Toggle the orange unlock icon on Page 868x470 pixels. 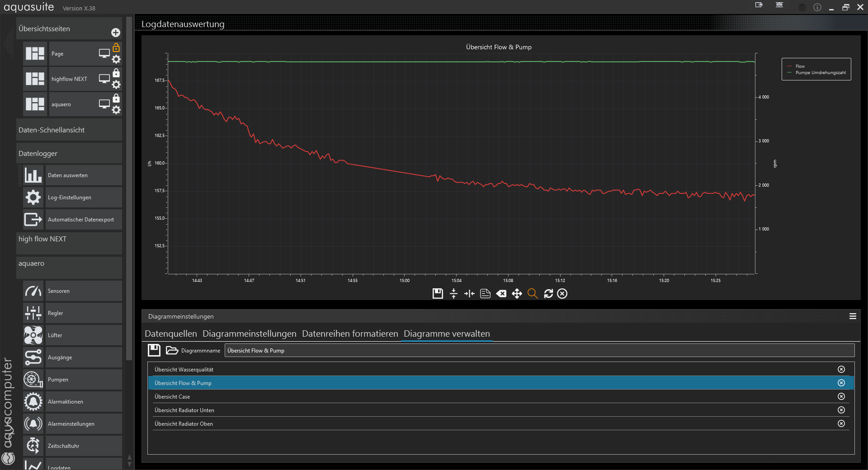pyautogui.click(x=116, y=47)
